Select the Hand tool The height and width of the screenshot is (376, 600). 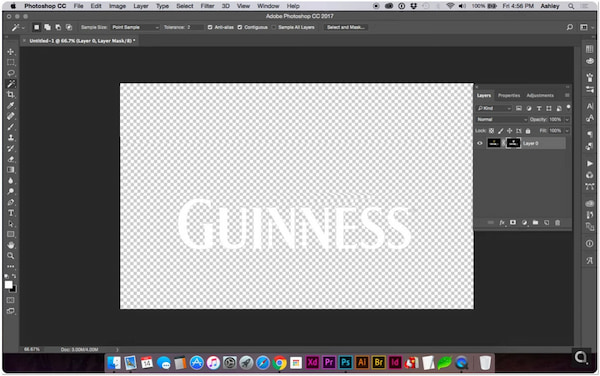point(11,245)
